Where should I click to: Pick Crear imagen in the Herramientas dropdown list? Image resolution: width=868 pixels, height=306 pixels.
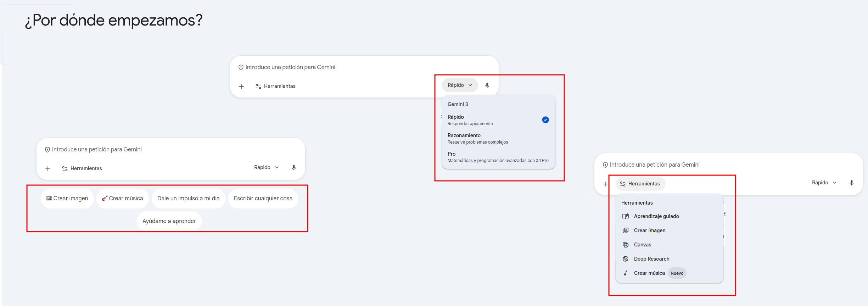click(649, 230)
